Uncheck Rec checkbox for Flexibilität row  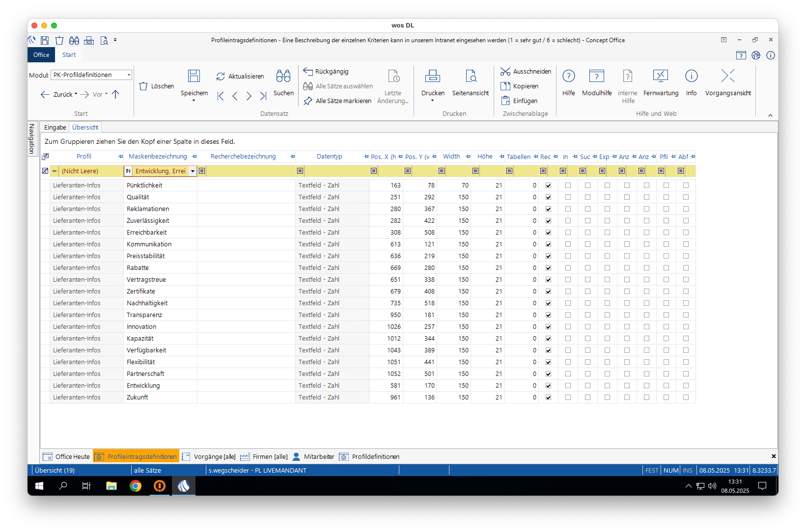pos(549,362)
